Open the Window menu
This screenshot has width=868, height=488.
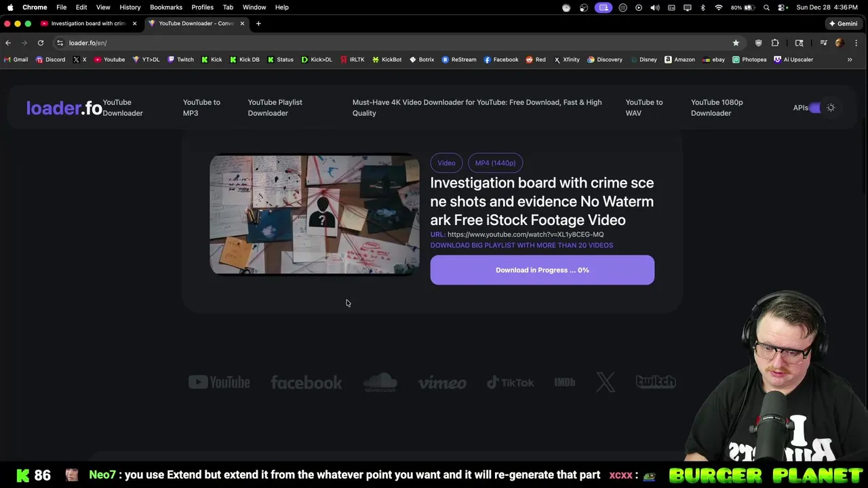(254, 7)
